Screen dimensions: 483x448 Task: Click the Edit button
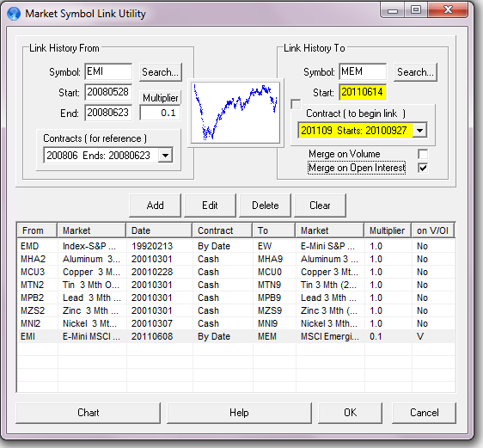click(210, 206)
